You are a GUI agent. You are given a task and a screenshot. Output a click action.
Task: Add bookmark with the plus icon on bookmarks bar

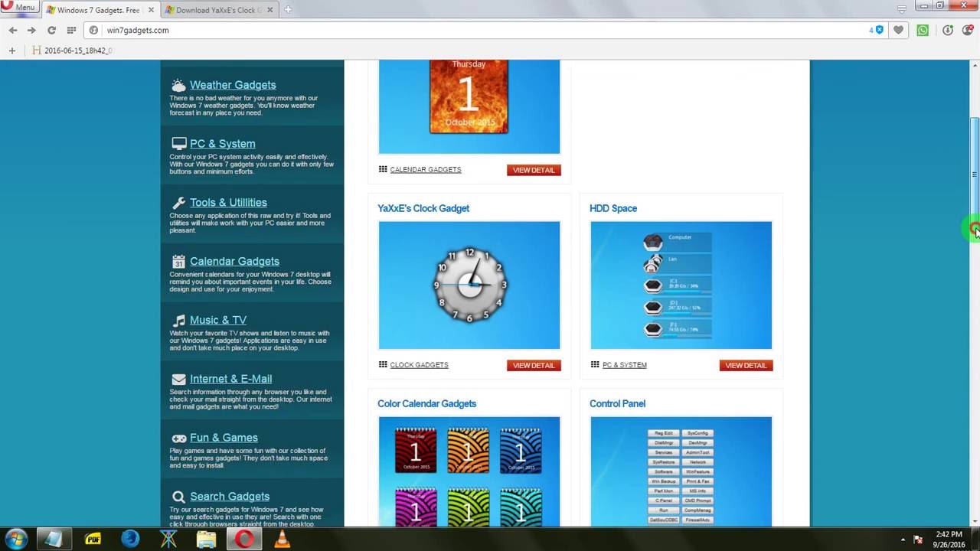coord(11,51)
